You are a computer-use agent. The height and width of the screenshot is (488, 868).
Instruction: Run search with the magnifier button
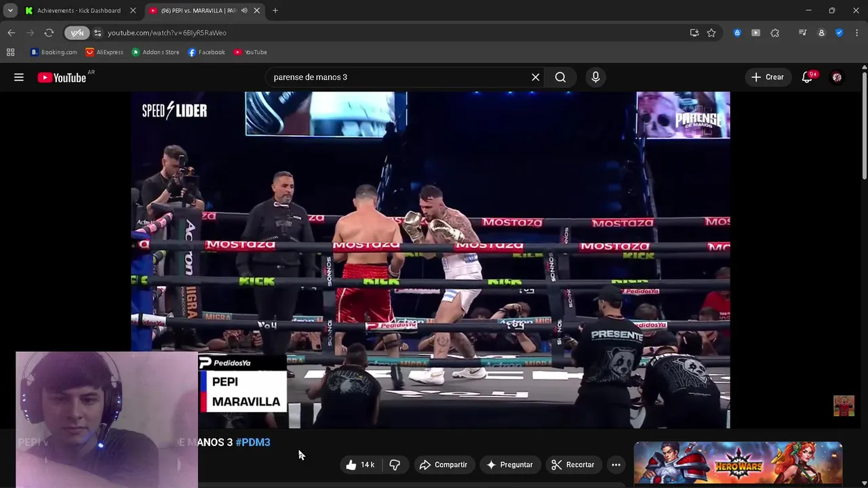[560, 77]
